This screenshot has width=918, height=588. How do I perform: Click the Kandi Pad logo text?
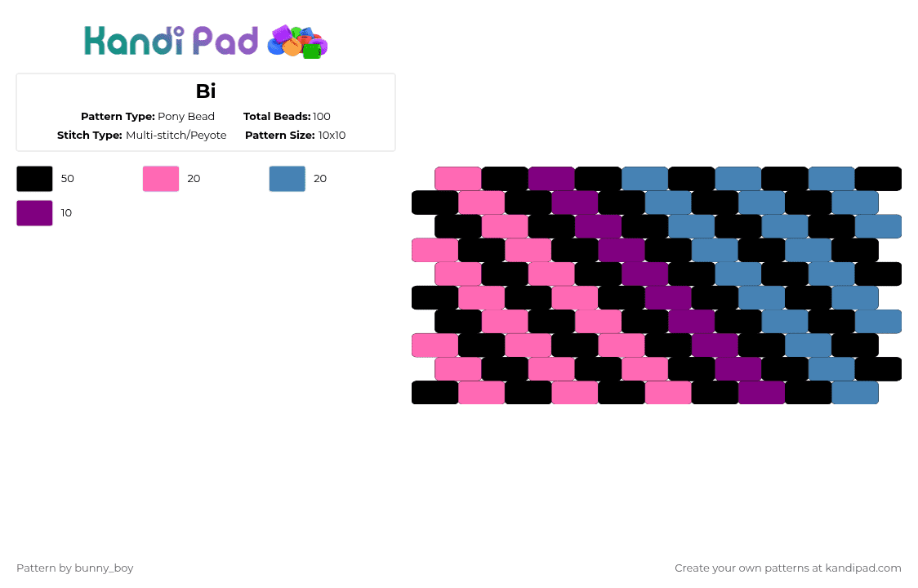tap(171, 41)
